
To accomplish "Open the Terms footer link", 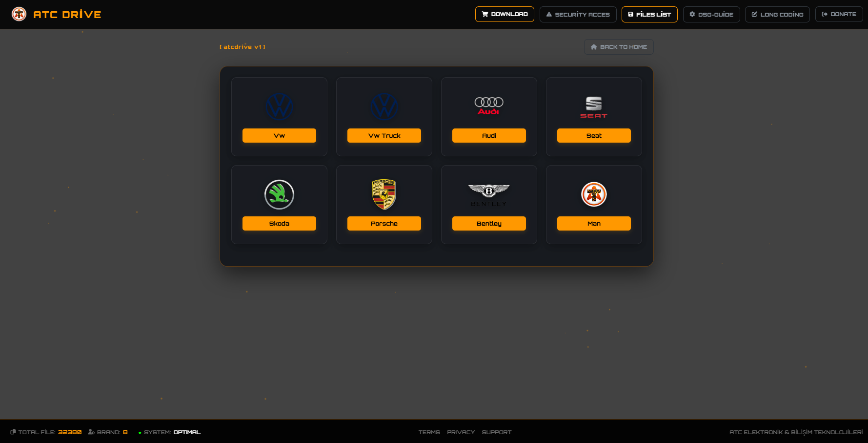I will pyautogui.click(x=429, y=432).
